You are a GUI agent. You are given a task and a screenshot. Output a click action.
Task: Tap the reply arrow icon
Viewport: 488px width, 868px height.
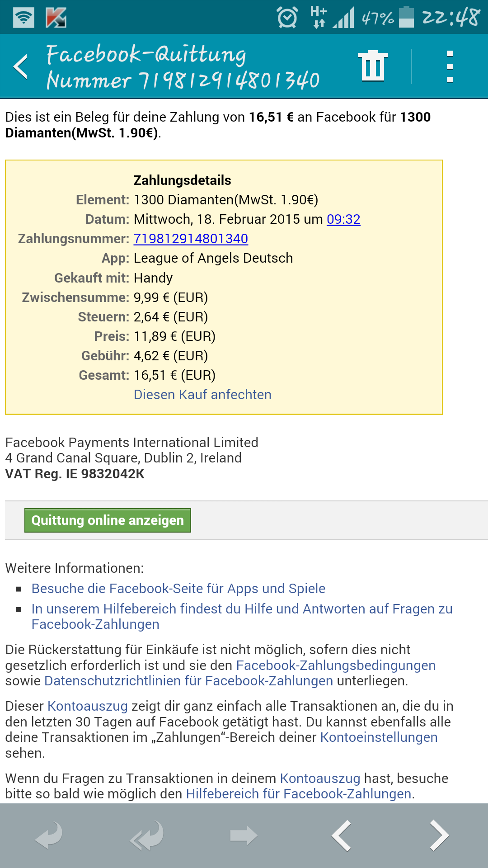49,835
